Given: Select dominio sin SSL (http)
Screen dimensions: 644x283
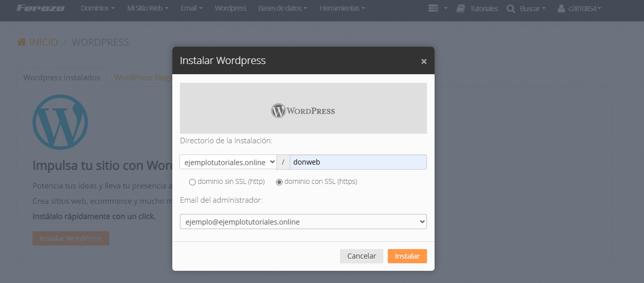Looking at the screenshot, I should tap(192, 182).
